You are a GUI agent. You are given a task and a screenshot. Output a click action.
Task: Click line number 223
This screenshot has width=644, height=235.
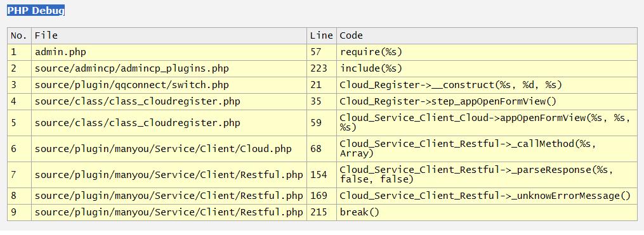322,69
